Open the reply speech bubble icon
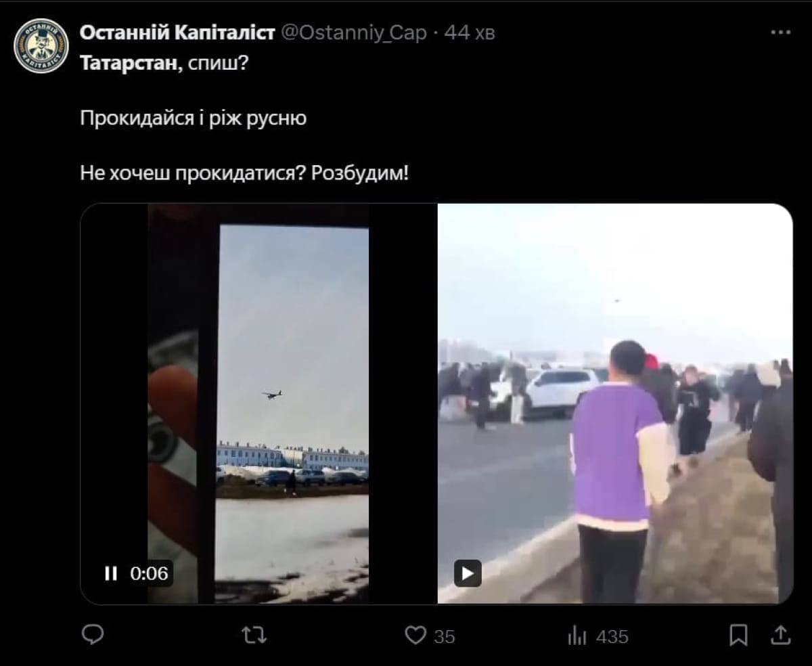Screen dimensions: 812x666 (x=92, y=635)
